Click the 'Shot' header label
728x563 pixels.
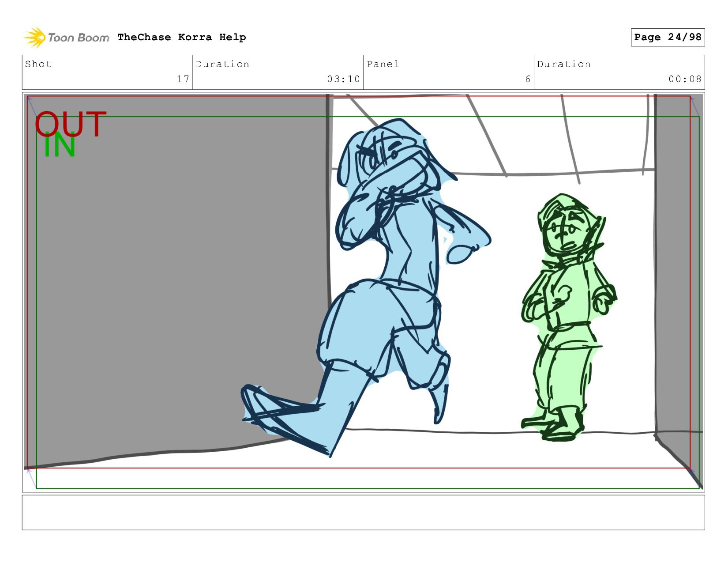(x=38, y=64)
